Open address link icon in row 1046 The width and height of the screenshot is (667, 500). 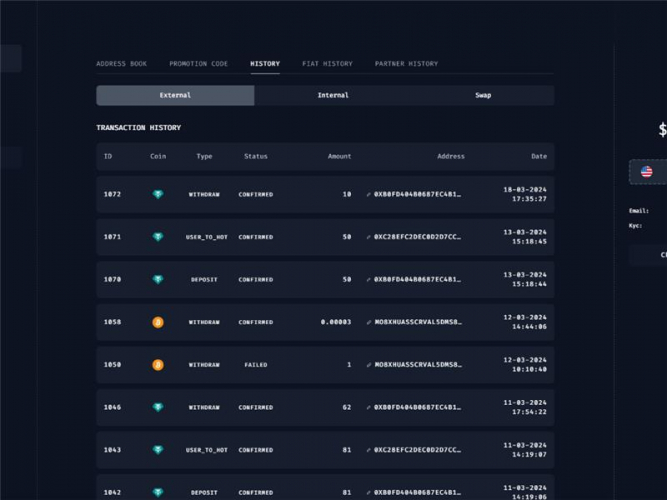368,407
